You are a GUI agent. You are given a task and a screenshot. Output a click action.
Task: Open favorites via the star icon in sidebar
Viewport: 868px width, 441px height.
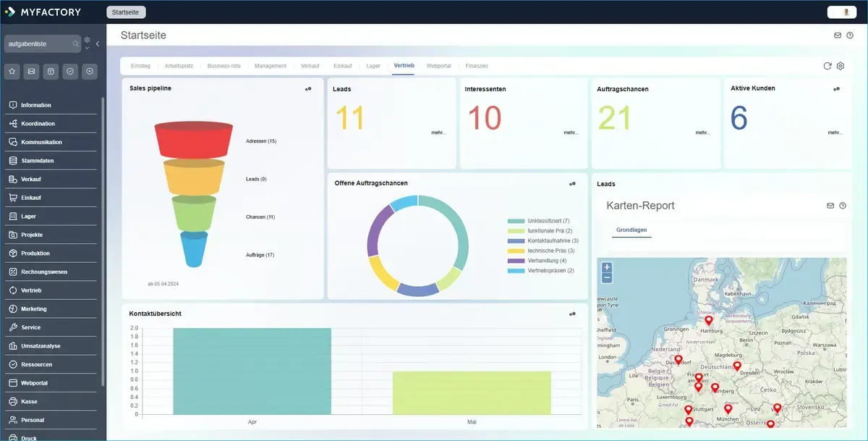[x=13, y=71]
